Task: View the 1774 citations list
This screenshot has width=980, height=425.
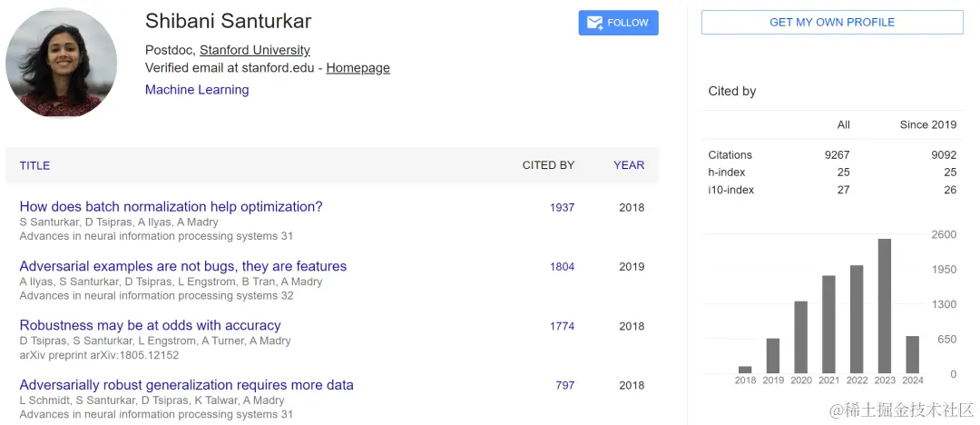Action: tap(562, 326)
